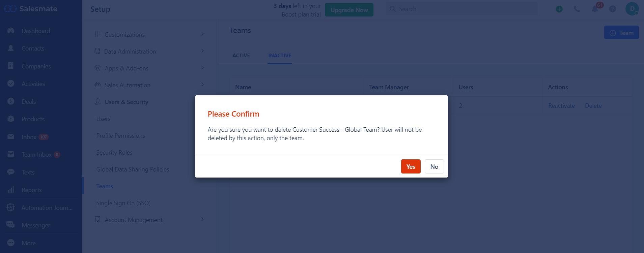Click the Upgrade Now button
This screenshot has width=644, height=253.
[349, 10]
